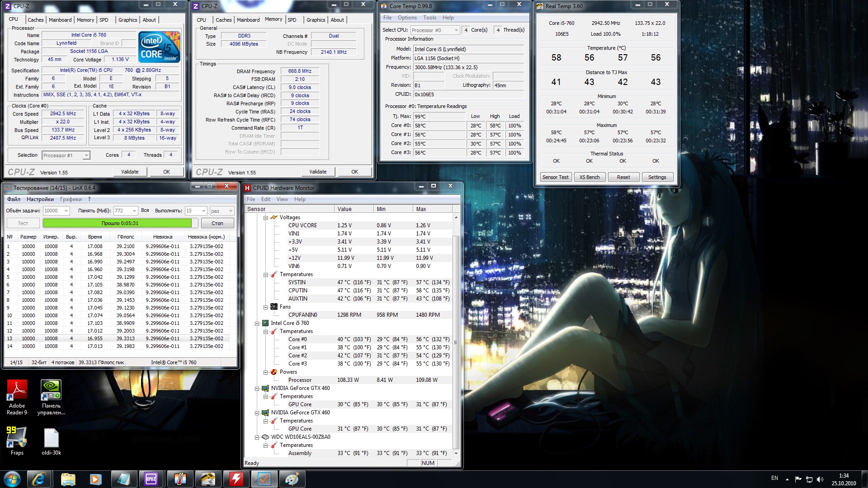Switch to Mainboard tab in first CPU-Z
Image resolution: width=868 pixels, height=488 pixels.
[60, 20]
